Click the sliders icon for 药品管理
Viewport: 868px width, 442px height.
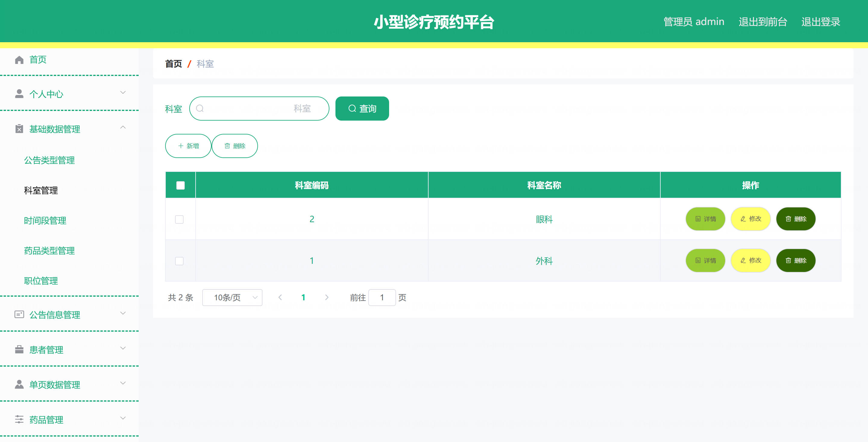(x=19, y=419)
